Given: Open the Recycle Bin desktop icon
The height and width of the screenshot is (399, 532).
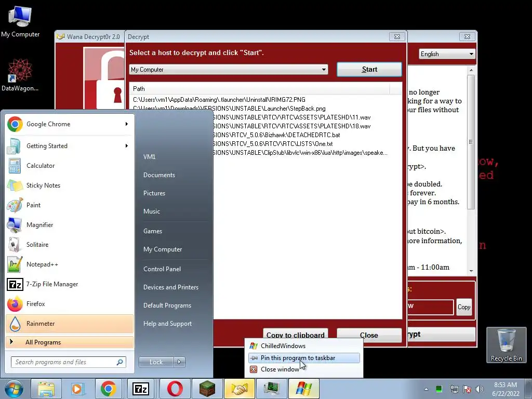Looking at the screenshot, I should [x=506, y=345].
